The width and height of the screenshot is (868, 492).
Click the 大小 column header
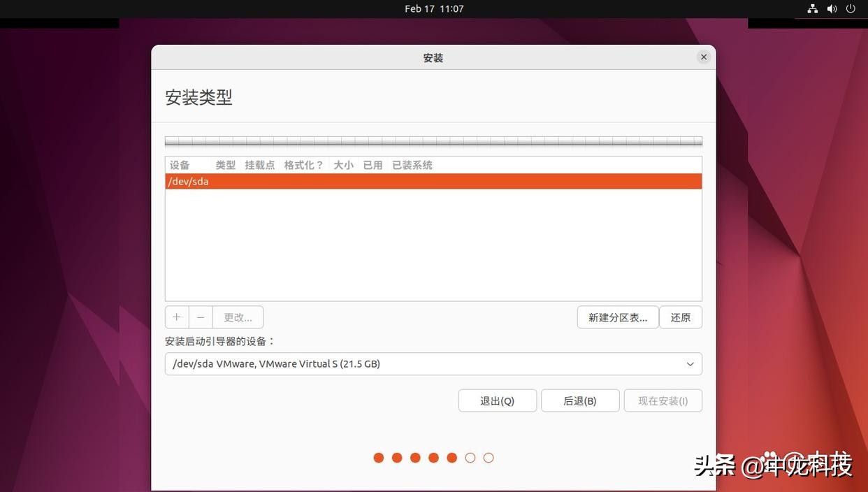click(x=342, y=164)
